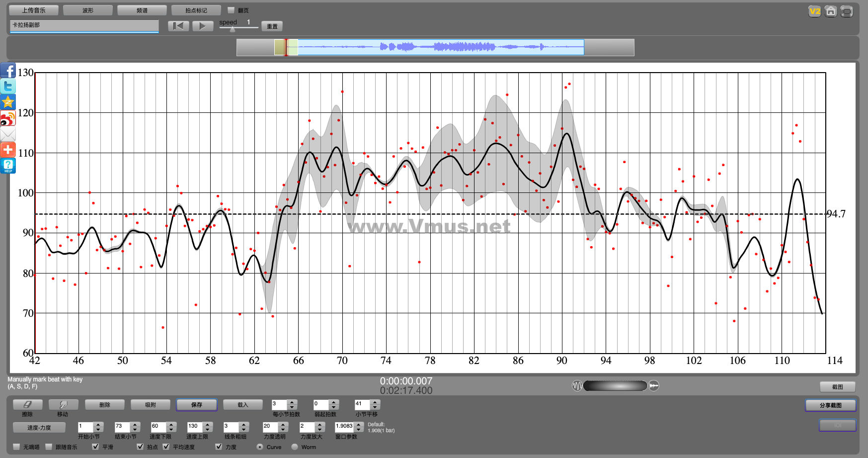
Task: Select the Worm radio option
Action: (295, 447)
